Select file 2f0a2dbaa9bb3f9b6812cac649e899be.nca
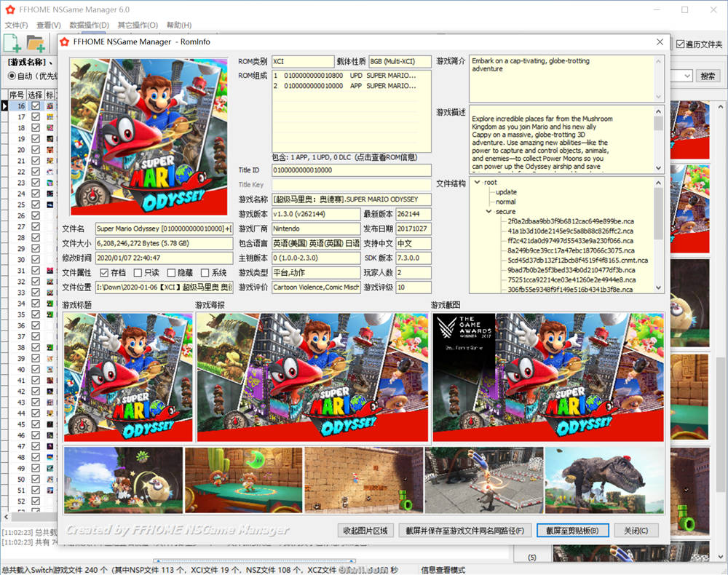728x575 pixels. [x=571, y=221]
